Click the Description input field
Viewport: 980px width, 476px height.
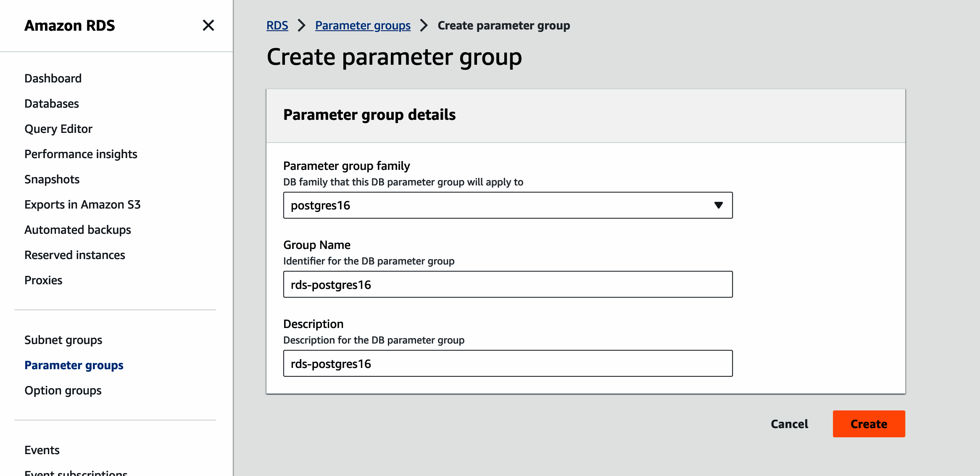[507, 363]
